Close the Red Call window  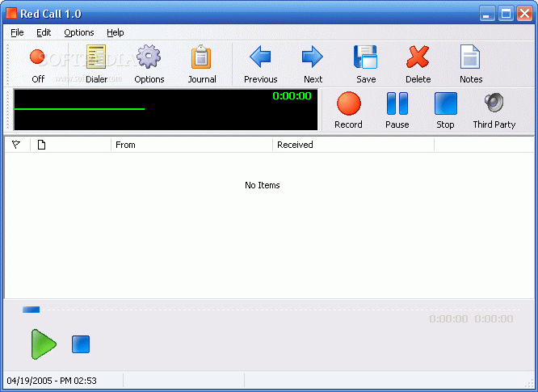point(524,14)
